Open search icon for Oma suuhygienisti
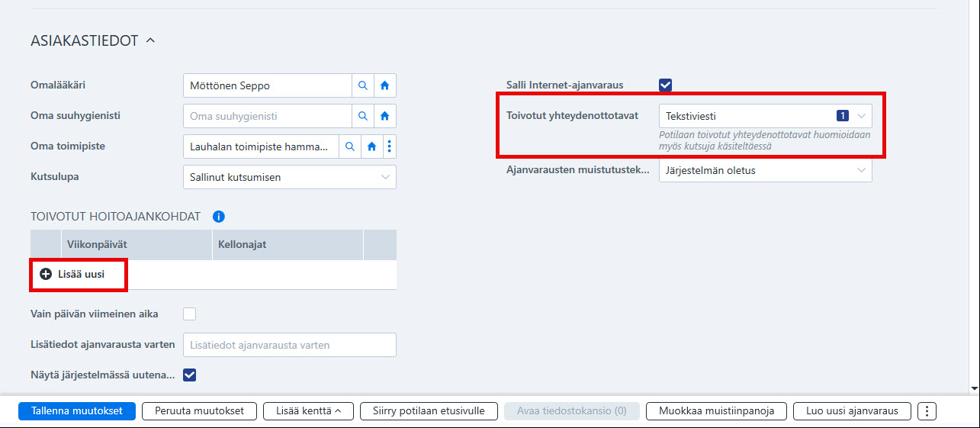The image size is (980, 428). (x=363, y=116)
